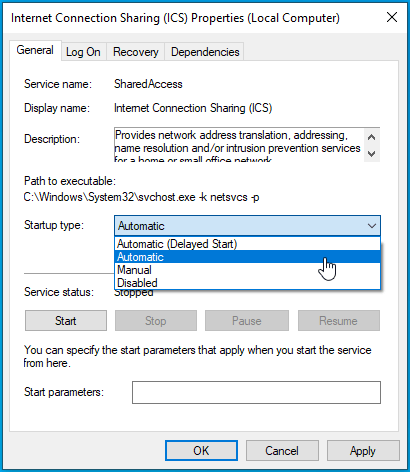Open the Recovery tab
The width and height of the screenshot is (410, 472).
[x=136, y=52]
